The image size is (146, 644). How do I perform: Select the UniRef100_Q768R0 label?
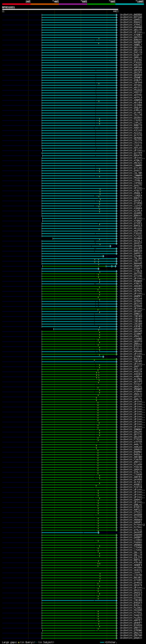[x=131, y=256]
